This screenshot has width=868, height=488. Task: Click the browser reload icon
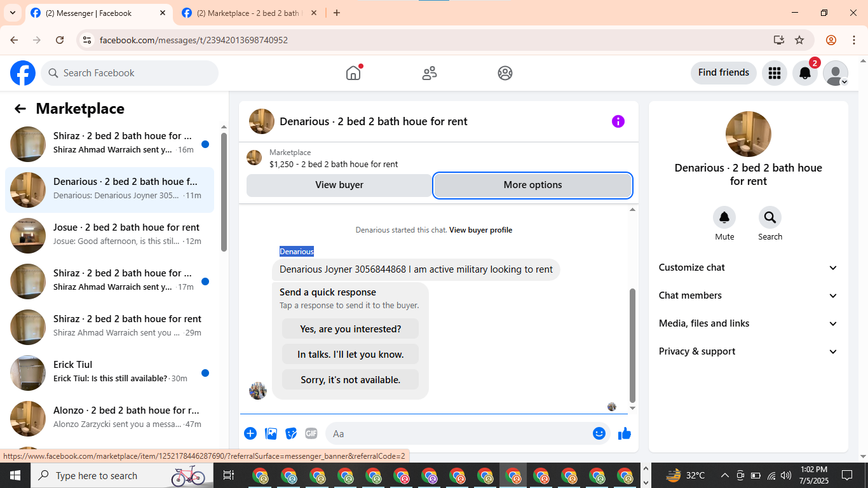[60, 40]
